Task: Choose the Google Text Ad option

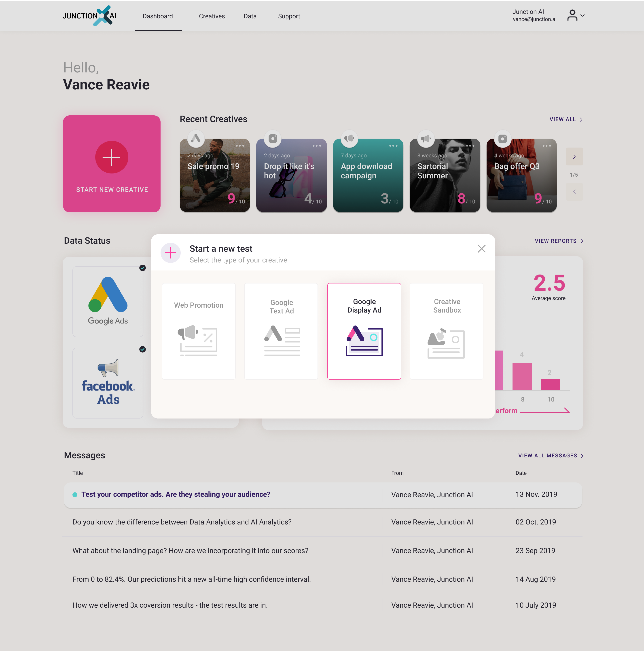Action: (x=281, y=331)
